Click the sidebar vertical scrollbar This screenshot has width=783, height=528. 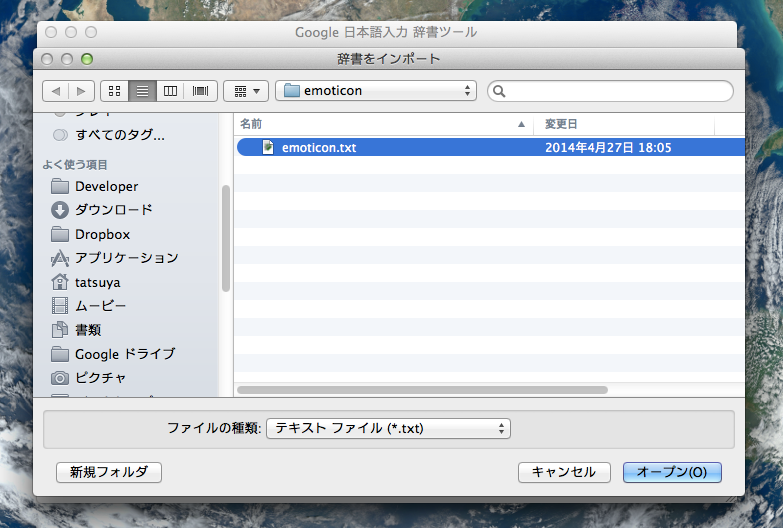pyautogui.click(x=226, y=238)
